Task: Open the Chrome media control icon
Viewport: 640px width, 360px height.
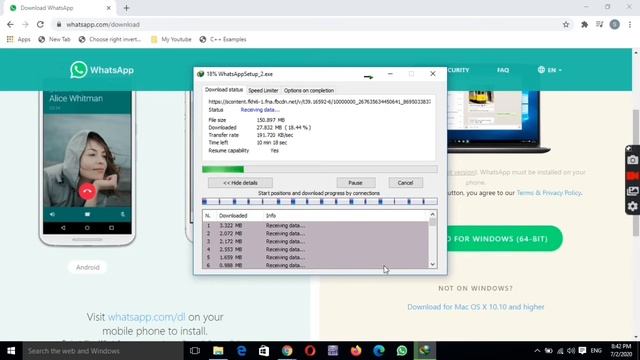Action: point(600,24)
